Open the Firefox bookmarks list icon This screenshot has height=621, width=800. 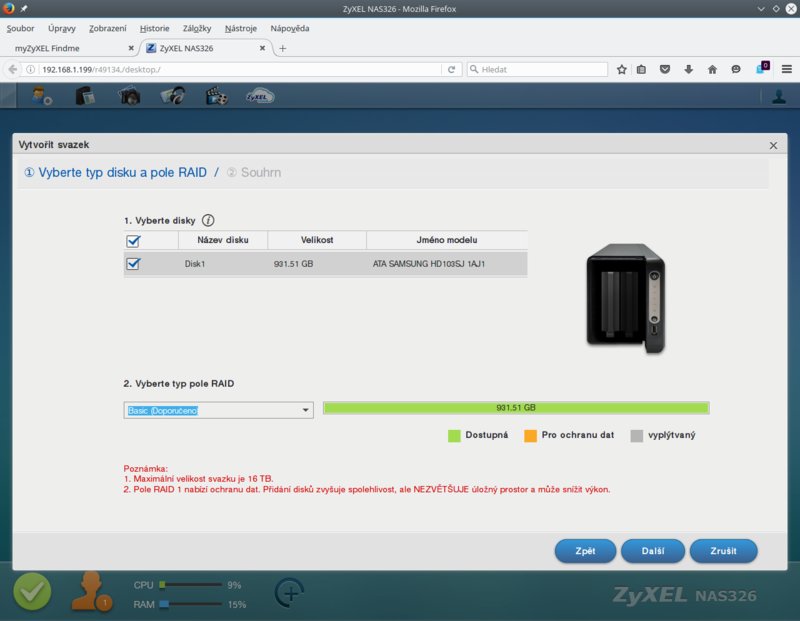tap(641, 69)
